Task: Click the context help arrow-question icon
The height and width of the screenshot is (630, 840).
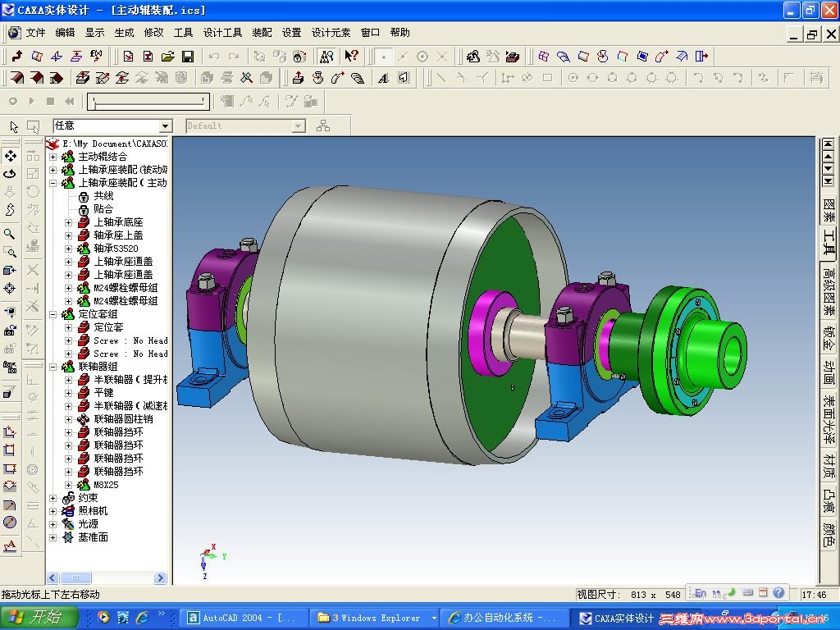Action: pos(351,57)
